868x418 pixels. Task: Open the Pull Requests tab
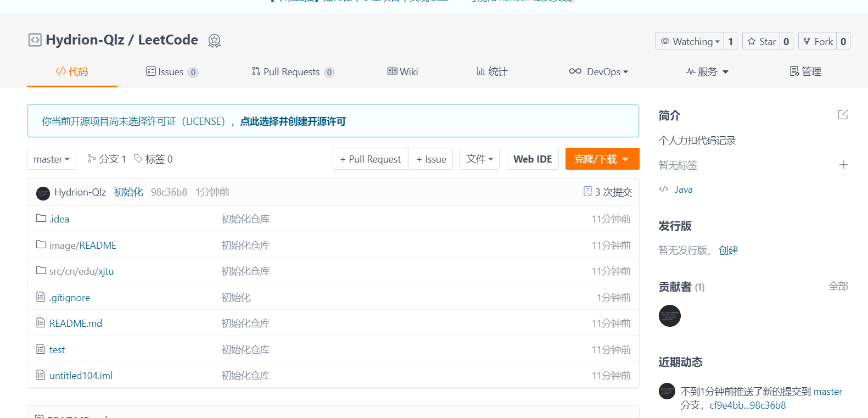[293, 72]
